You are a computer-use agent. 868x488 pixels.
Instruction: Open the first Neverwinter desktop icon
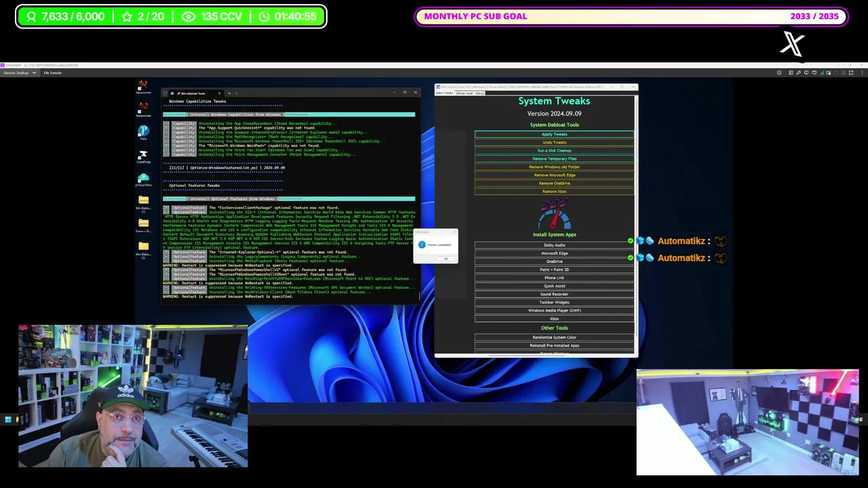point(142,87)
